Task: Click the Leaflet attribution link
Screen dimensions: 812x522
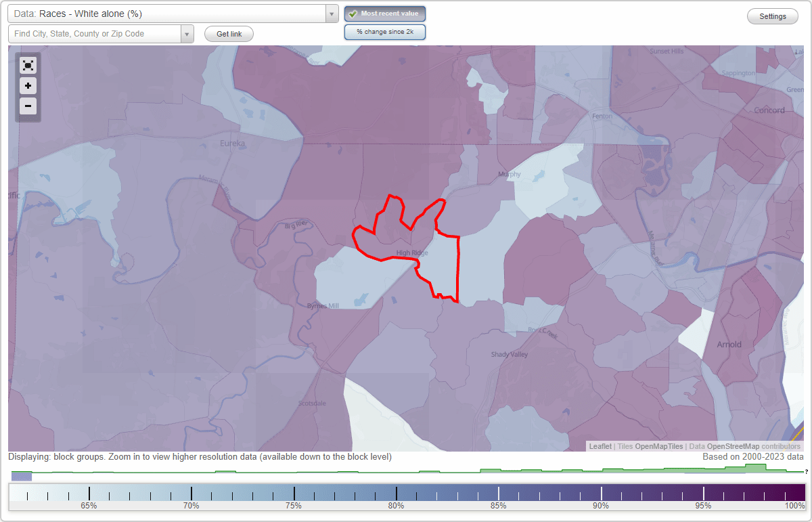Action: [600, 446]
